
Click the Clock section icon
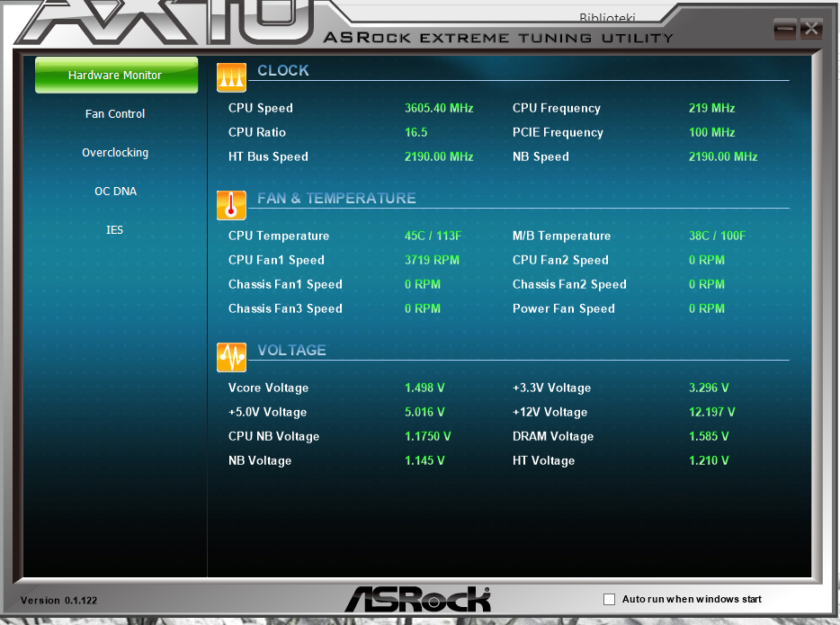click(231, 77)
